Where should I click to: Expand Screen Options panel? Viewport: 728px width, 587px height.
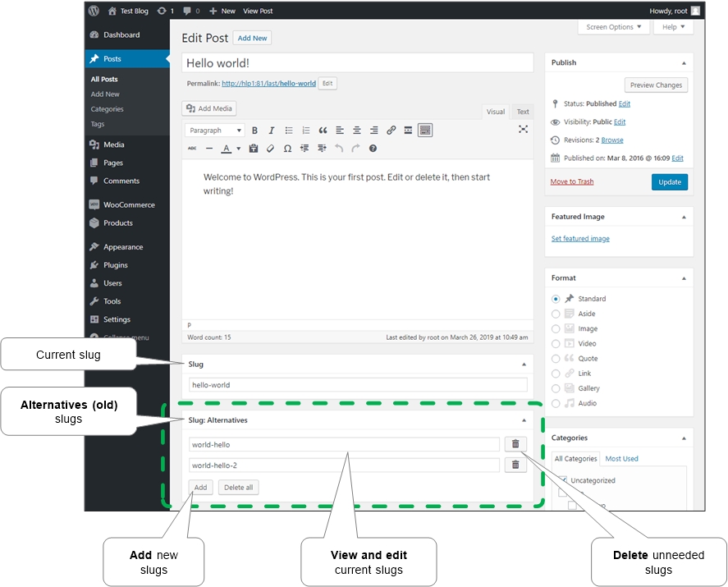(613, 27)
